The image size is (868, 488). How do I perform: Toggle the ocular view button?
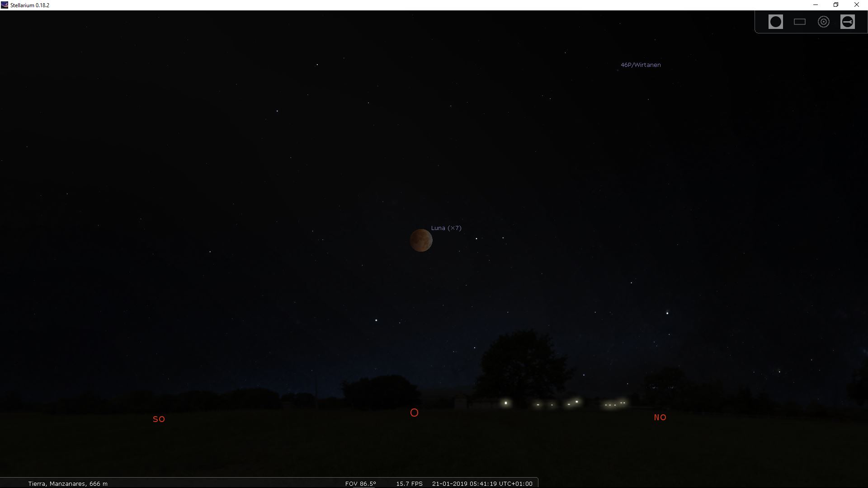pyautogui.click(x=775, y=22)
